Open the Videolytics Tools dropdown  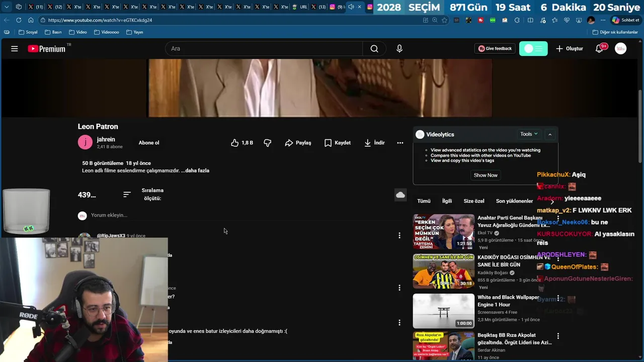coord(529,134)
